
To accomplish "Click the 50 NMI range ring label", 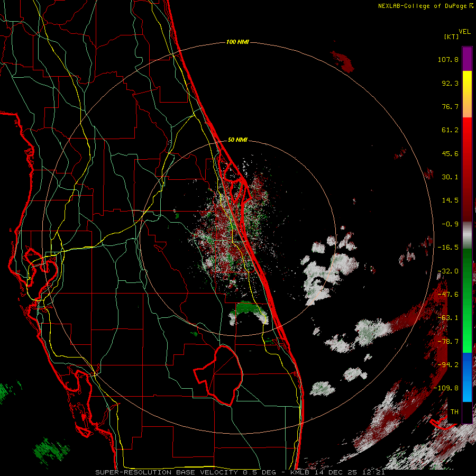I will coord(237,140).
